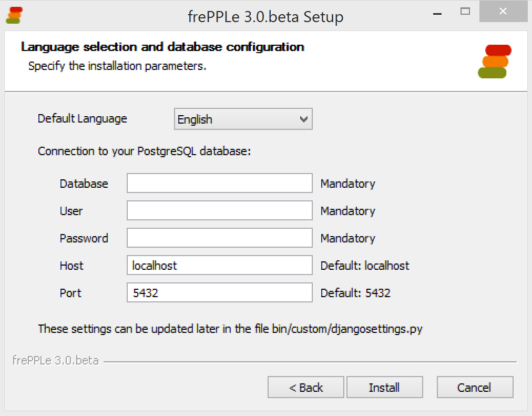Image resolution: width=532 pixels, height=416 pixels.
Task: Click the djangosettings.py settings note text
Action: [x=230, y=329]
